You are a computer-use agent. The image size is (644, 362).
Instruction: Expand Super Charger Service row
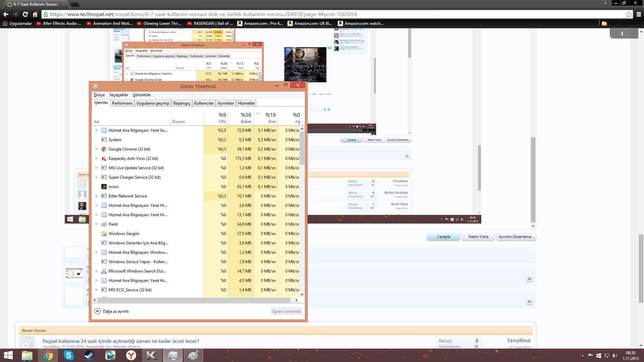[96, 177]
